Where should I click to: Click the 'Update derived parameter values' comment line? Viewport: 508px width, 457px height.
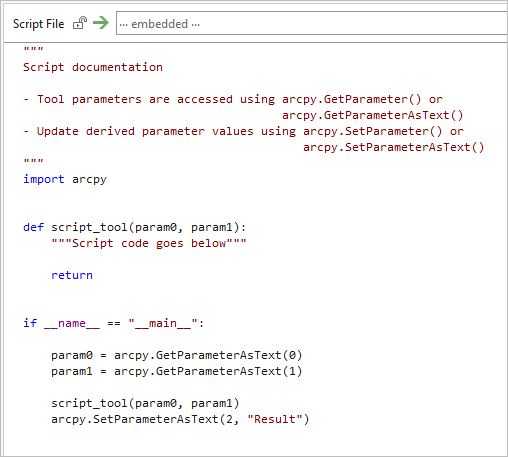243,131
